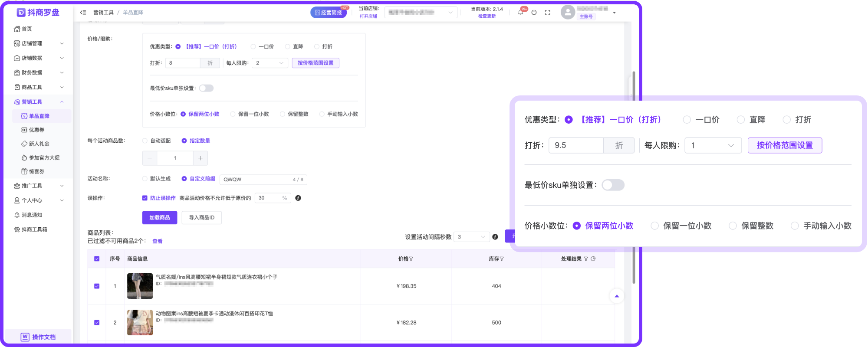Click the notification bell icon
This screenshot has width=868, height=347.
(520, 13)
